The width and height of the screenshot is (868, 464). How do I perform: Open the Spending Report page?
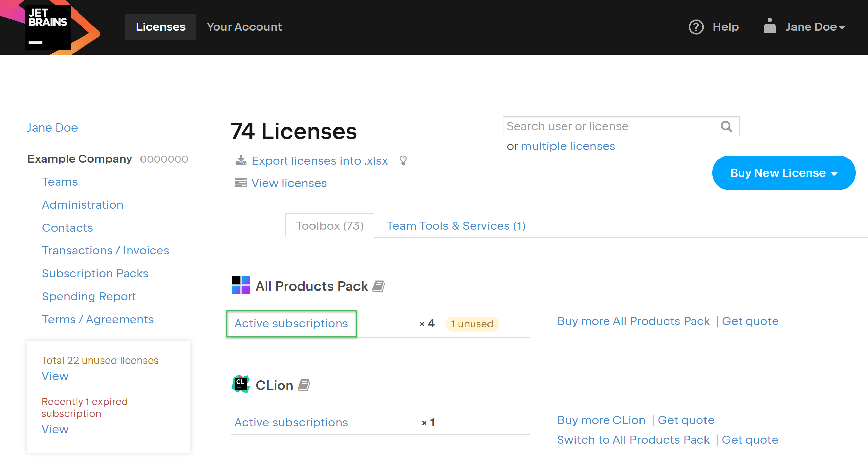coord(89,296)
